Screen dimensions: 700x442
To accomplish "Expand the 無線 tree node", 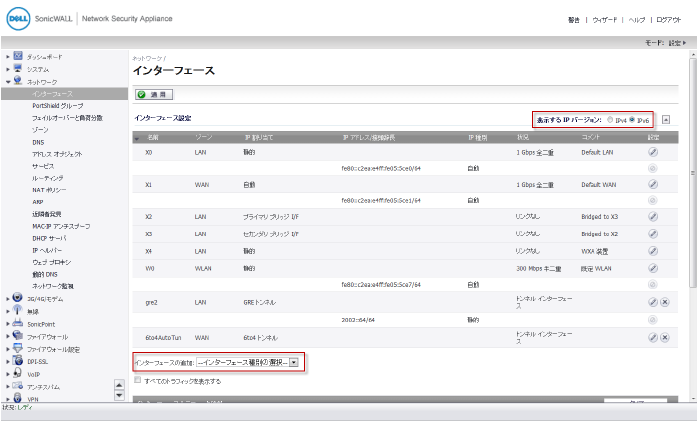I will (8, 311).
